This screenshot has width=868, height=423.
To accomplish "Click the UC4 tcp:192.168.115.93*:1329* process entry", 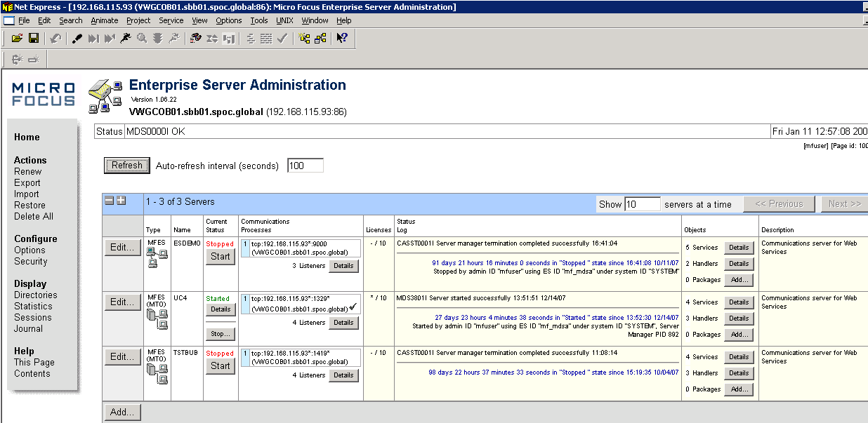I will pos(299,304).
